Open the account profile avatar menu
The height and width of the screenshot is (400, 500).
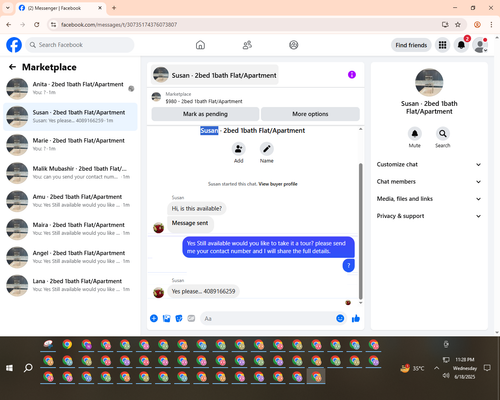[x=480, y=45]
